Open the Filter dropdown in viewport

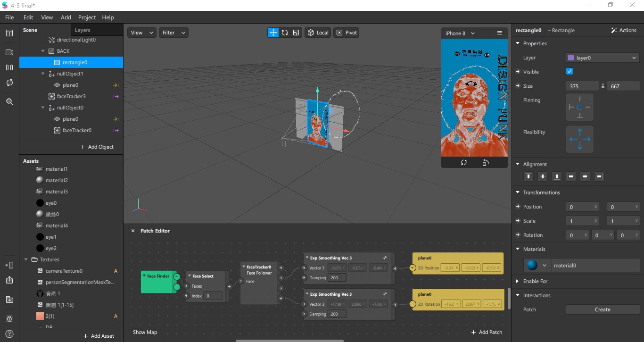click(x=174, y=33)
